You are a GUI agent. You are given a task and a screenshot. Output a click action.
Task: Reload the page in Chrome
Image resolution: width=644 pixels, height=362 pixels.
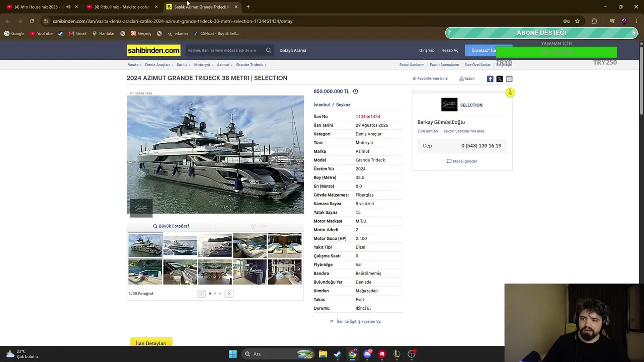pos(32,21)
